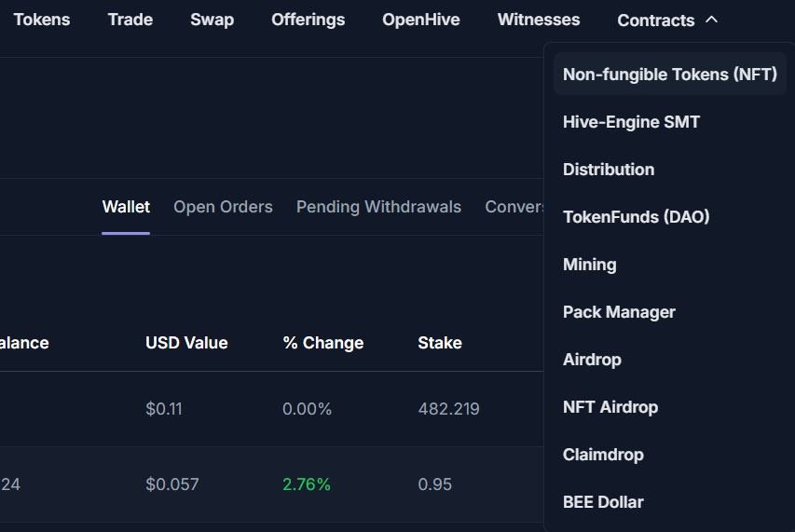Choose Claimdrop from the list
This screenshot has width=795, height=532.
(603, 455)
